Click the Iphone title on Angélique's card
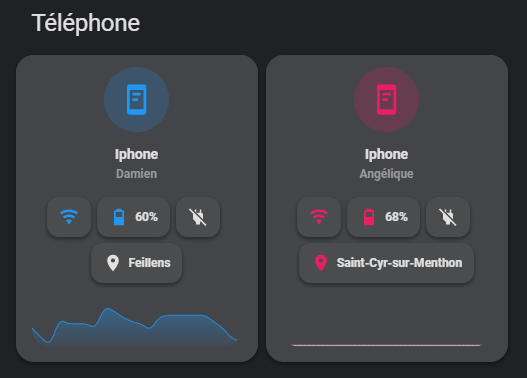This screenshot has height=378, width=527. coord(387,154)
